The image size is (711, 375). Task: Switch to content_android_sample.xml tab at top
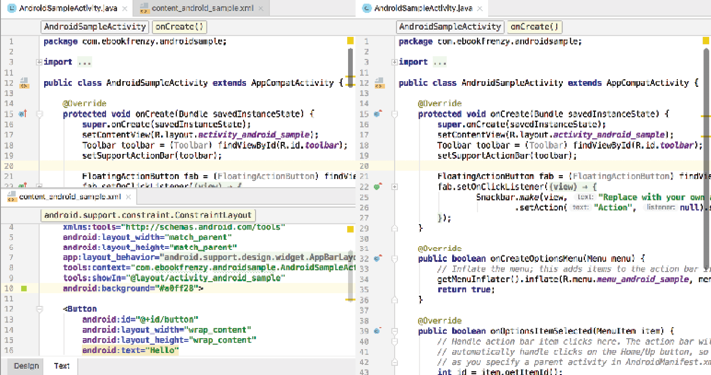pos(202,8)
